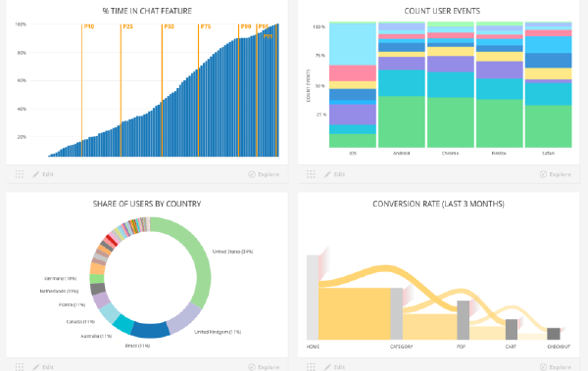Screen dimensions: 588x371
Task: Click the Android axis label
Action: 401,154
